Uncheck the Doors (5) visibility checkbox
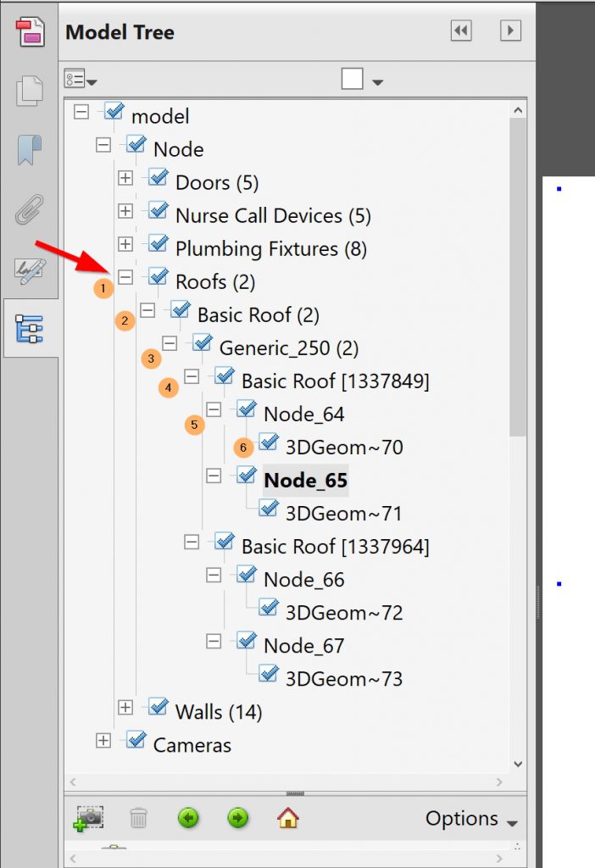This screenshot has height=868, width=595. click(158, 179)
